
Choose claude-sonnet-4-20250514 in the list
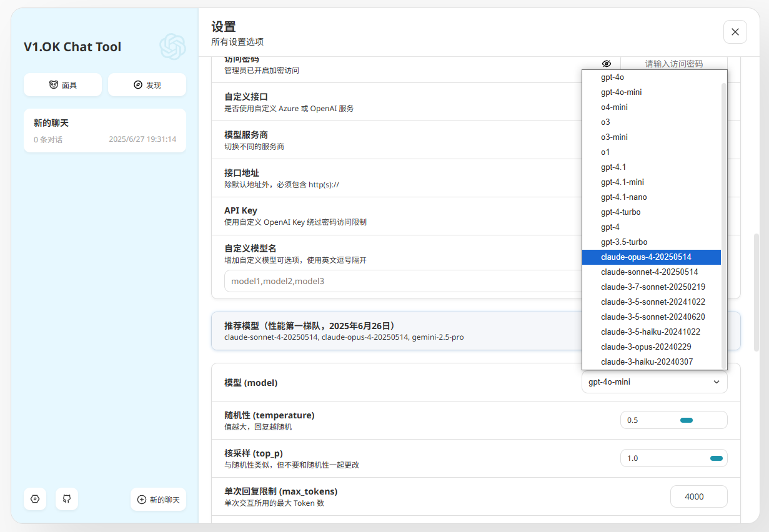(651, 272)
